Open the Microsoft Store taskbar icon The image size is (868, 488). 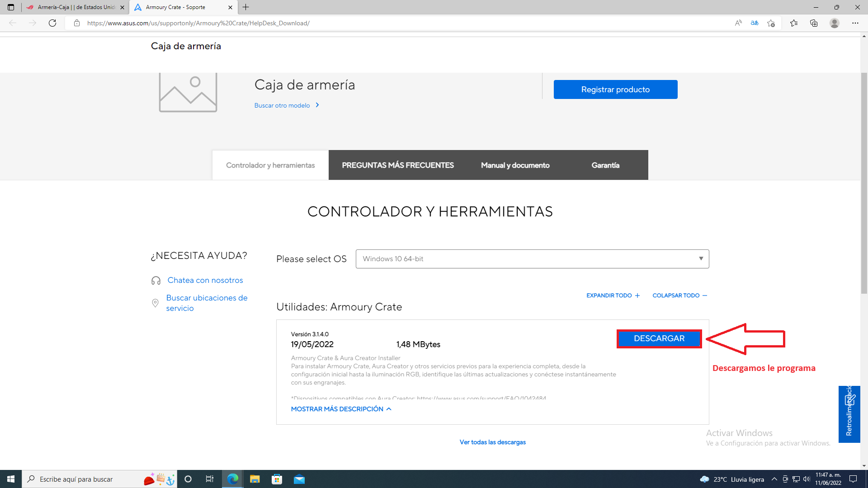[277, 479]
